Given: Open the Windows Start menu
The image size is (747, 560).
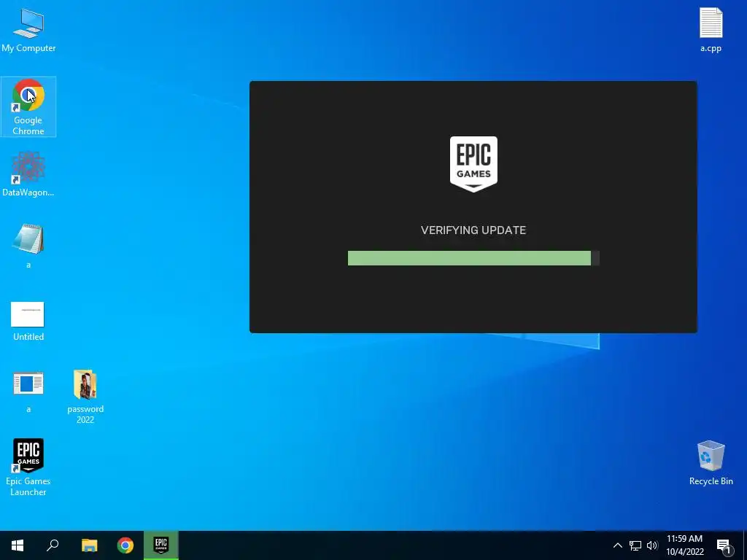Looking at the screenshot, I should coord(18,545).
